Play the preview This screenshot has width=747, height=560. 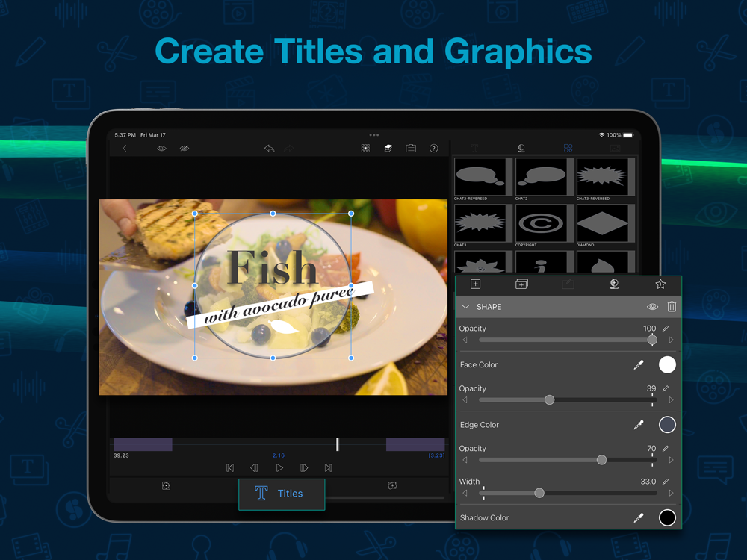[x=279, y=468]
